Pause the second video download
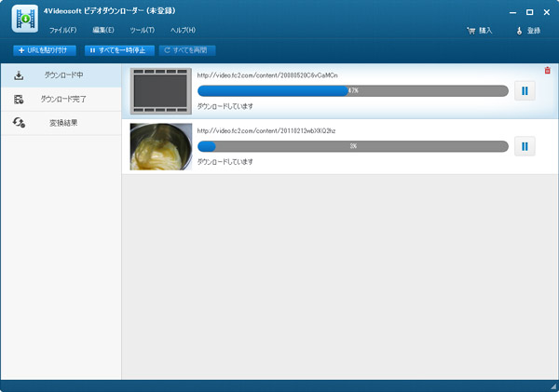Viewport: 559px width, 392px height. pyautogui.click(x=525, y=146)
